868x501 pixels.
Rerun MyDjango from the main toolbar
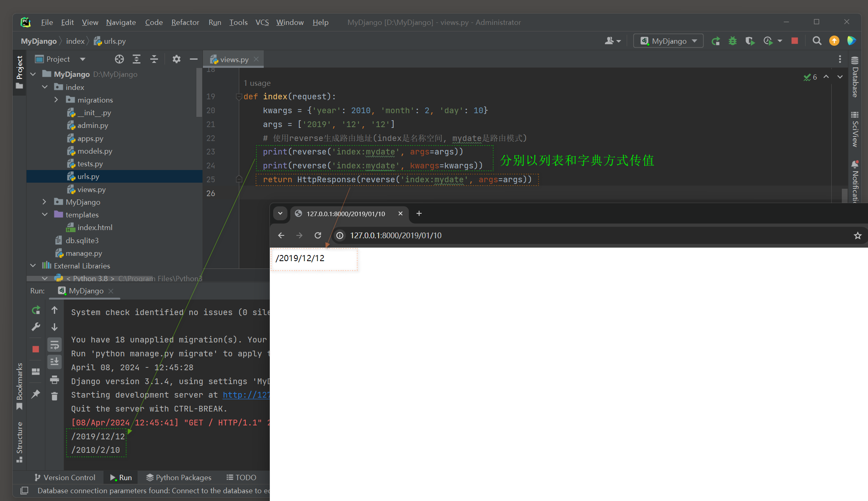coord(715,41)
